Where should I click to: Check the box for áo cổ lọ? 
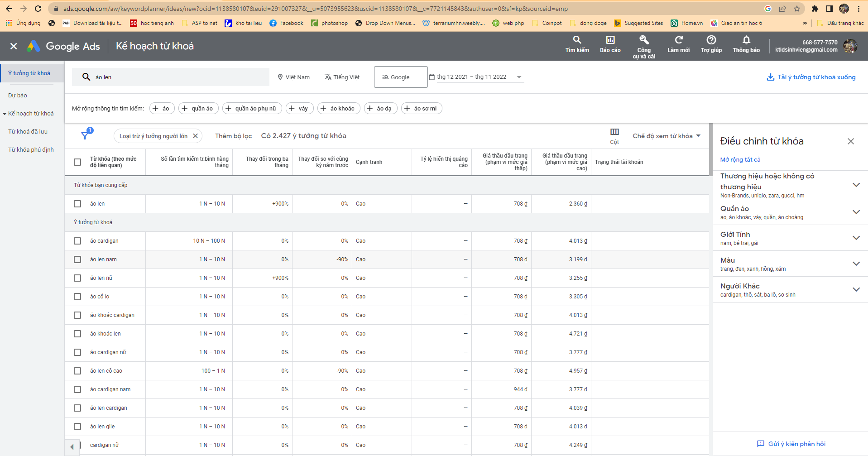pyautogui.click(x=77, y=297)
